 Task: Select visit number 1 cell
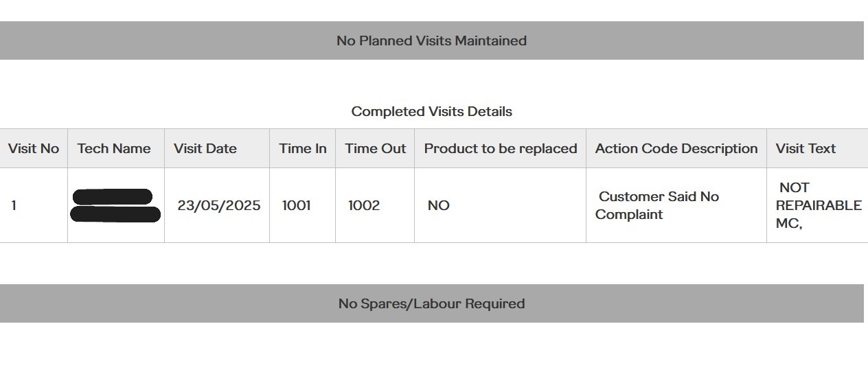[14, 205]
